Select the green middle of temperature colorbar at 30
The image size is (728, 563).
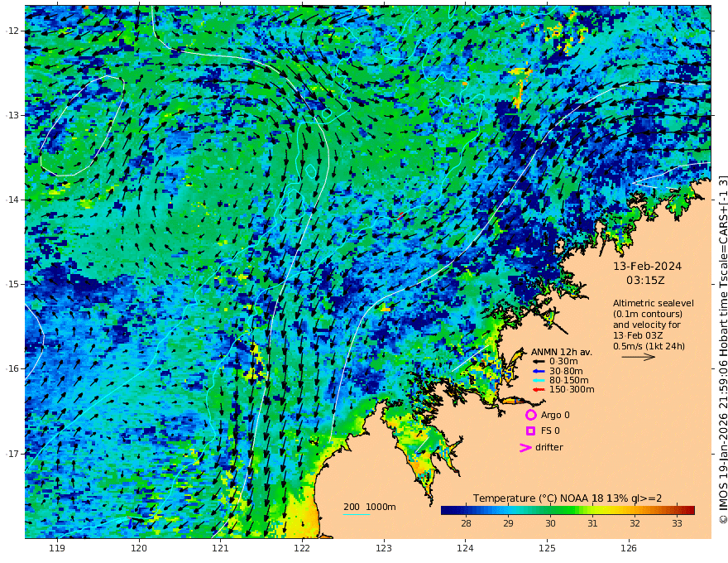click(550, 510)
